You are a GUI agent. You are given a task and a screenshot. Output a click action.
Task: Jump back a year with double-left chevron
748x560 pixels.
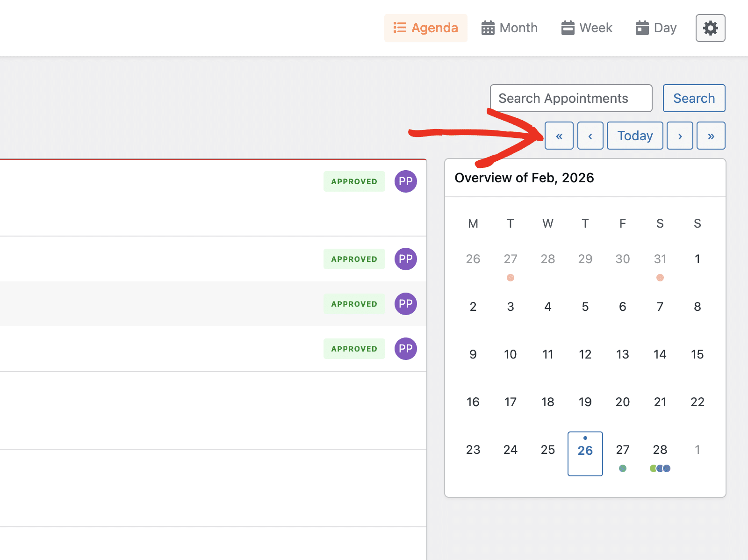(559, 136)
